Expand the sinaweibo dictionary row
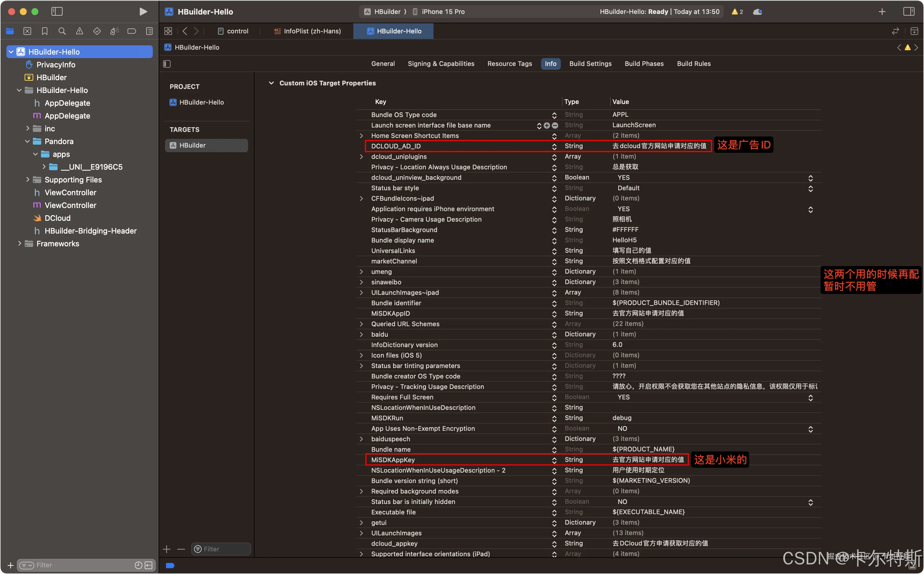This screenshot has width=924, height=574. [x=361, y=282]
